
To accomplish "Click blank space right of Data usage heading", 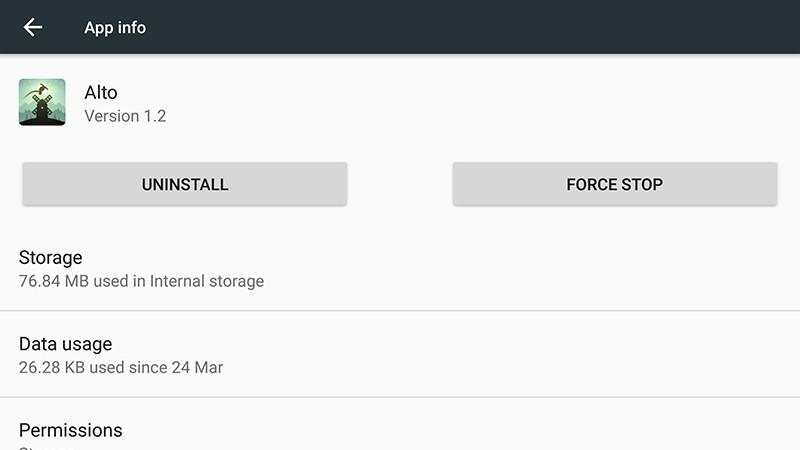I will point(450,345).
